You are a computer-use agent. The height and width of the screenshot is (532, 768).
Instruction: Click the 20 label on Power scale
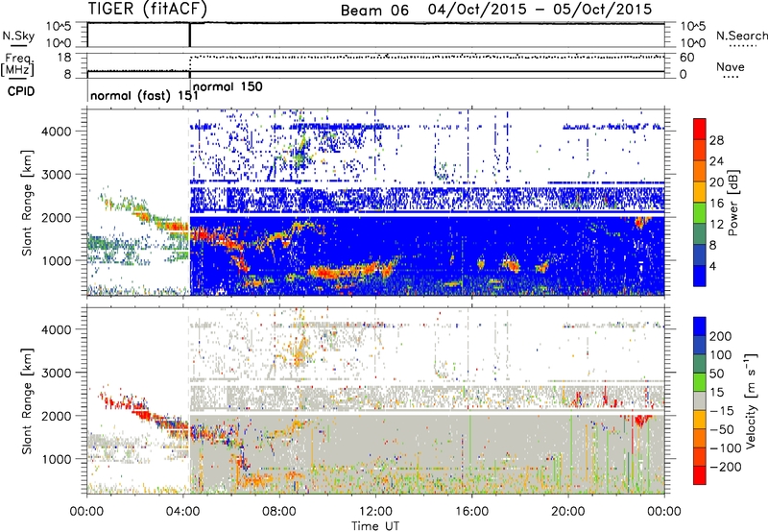(716, 182)
